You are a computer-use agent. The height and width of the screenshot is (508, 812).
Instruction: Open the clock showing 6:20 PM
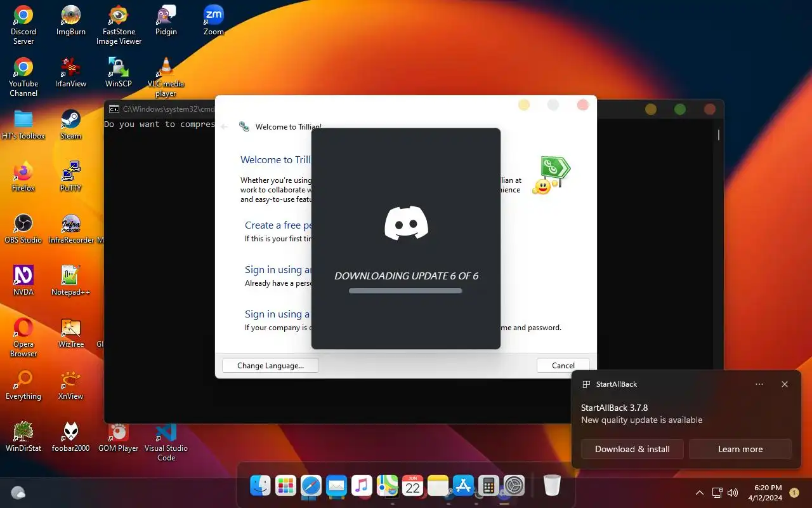point(765,492)
